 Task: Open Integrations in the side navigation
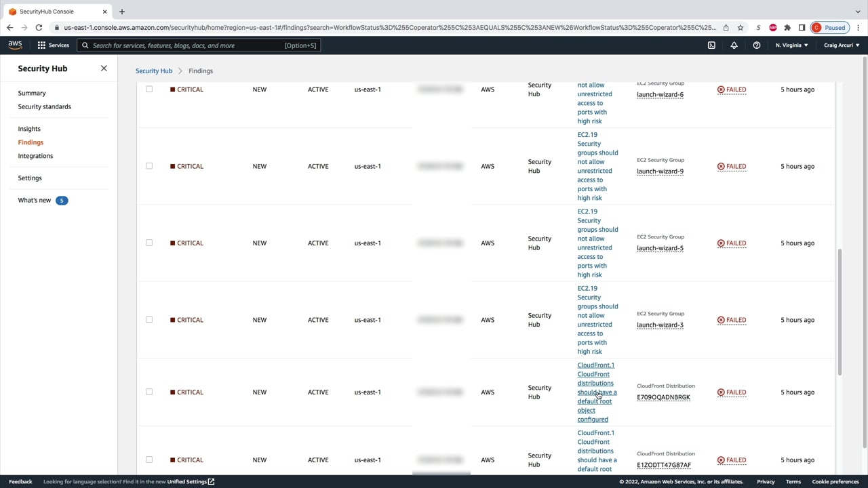coord(35,156)
